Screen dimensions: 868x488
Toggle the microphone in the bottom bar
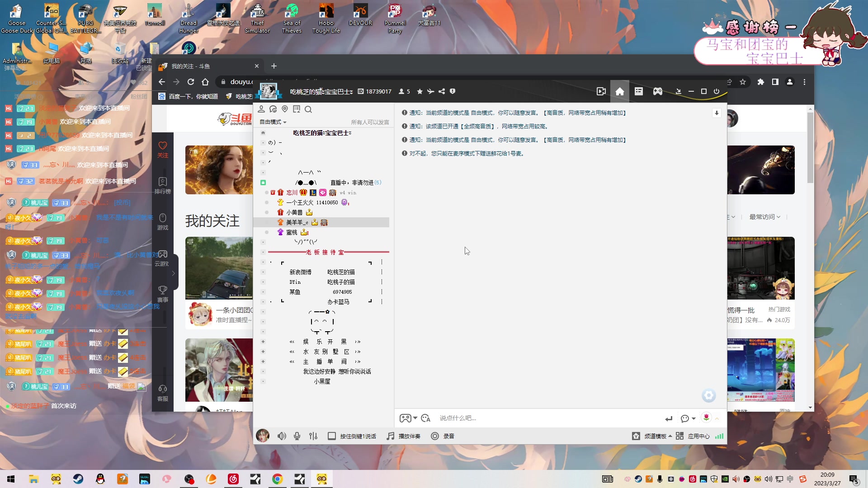point(297,436)
